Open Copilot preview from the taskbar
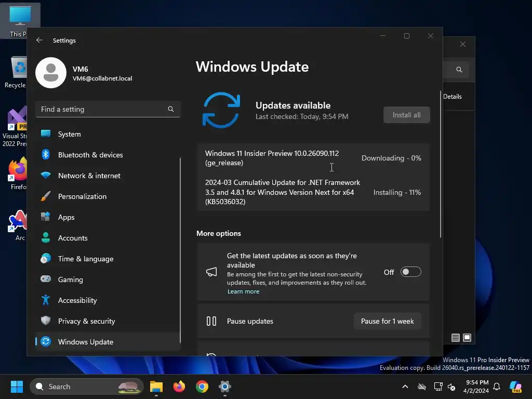This screenshot has width=532, height=399. [516, 387]
